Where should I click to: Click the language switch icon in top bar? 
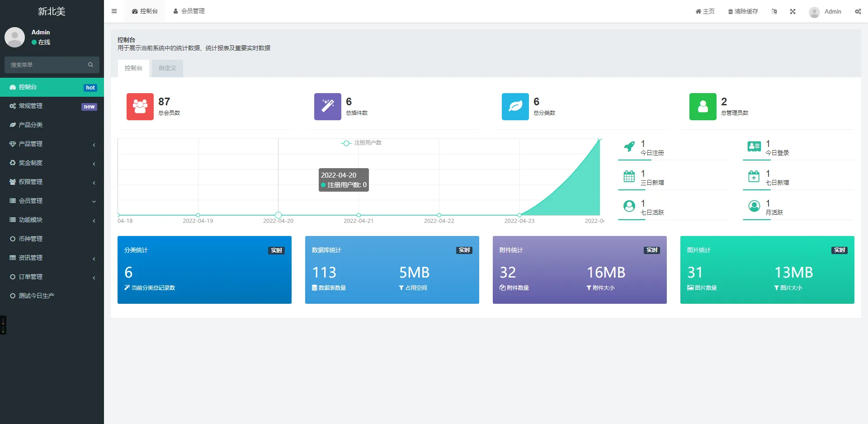774,12
